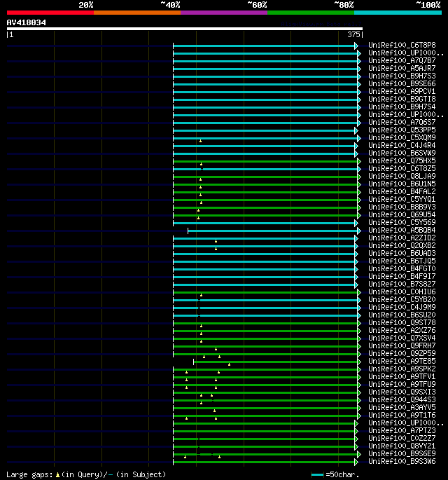Select hit label UniRef100_A9TE85
The width and height of the screenshot is (448, 480).
tap(402, 361)
